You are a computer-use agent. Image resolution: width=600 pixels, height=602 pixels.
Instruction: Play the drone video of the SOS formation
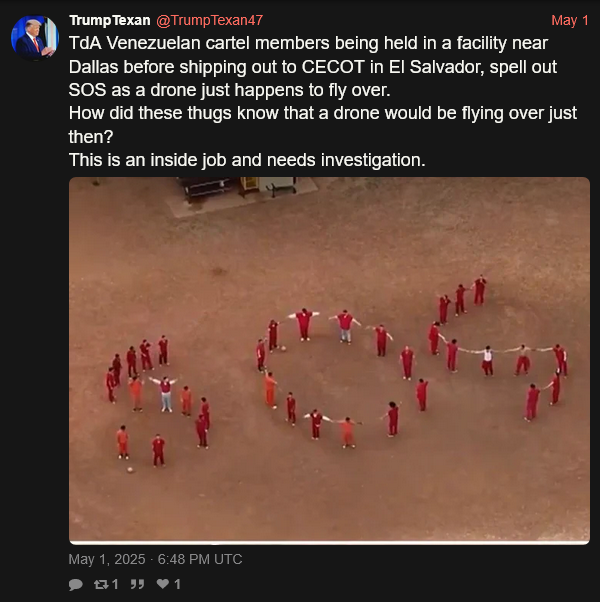click(329, 360)
